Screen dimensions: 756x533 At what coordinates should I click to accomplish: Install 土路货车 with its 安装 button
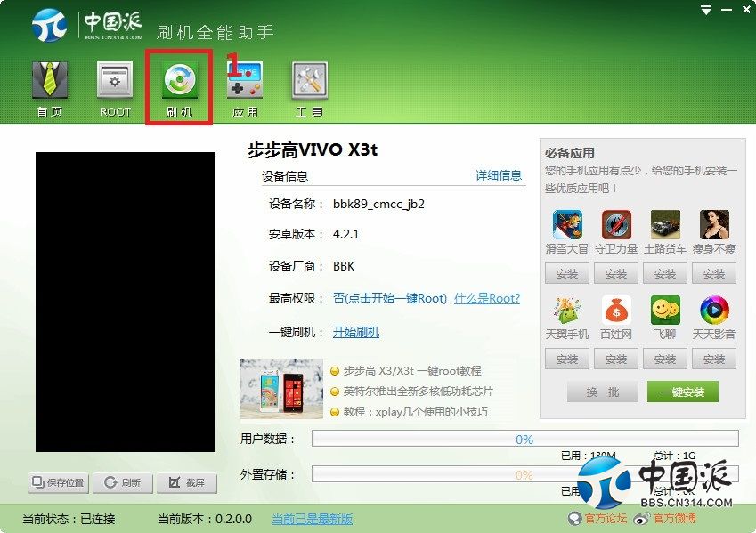[x=665, y=274]
